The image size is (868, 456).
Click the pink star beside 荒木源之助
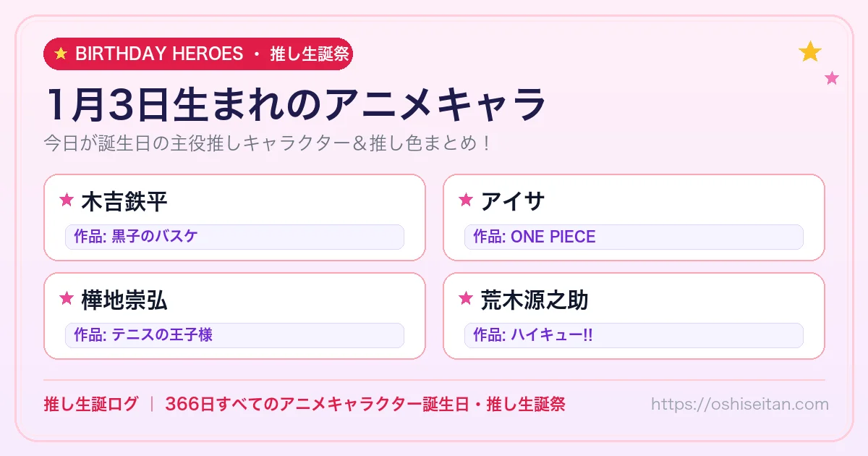coord(466,299)
